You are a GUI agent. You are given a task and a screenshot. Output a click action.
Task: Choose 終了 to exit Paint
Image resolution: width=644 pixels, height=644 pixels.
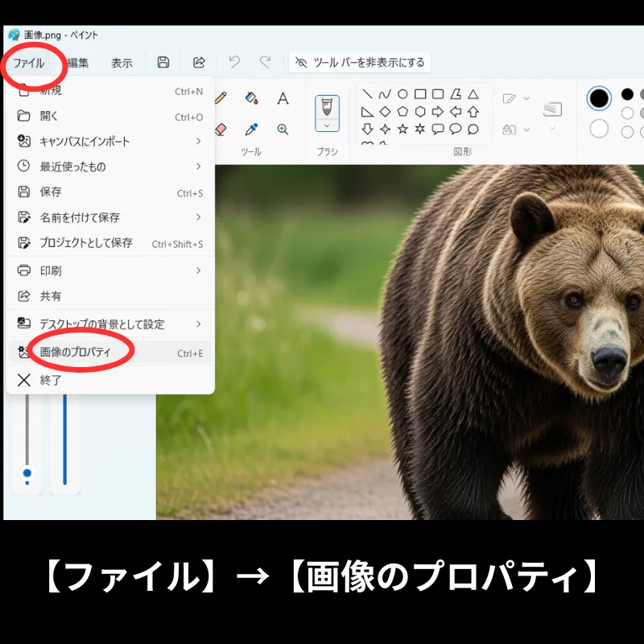(51, 380)
